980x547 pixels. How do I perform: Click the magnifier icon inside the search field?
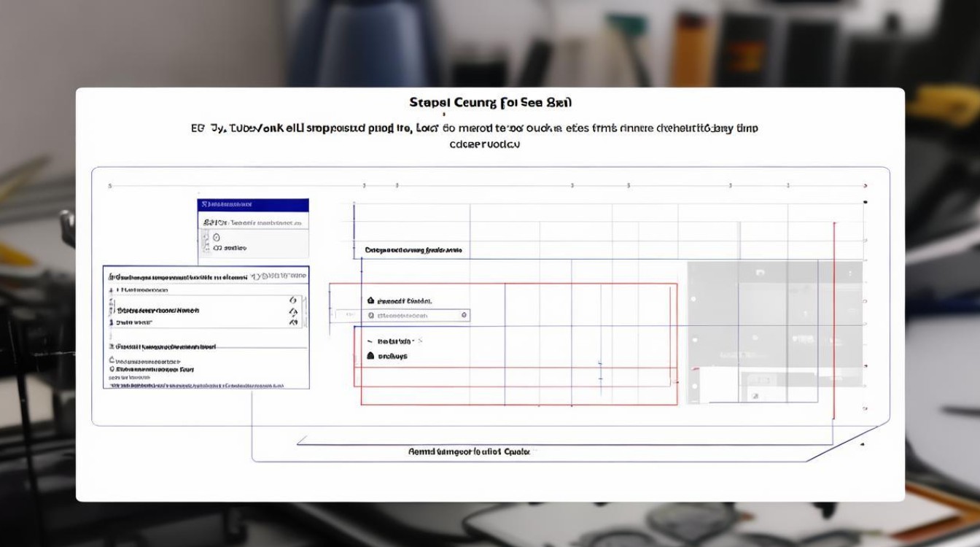pyautogui.click(x=371, y=316)
